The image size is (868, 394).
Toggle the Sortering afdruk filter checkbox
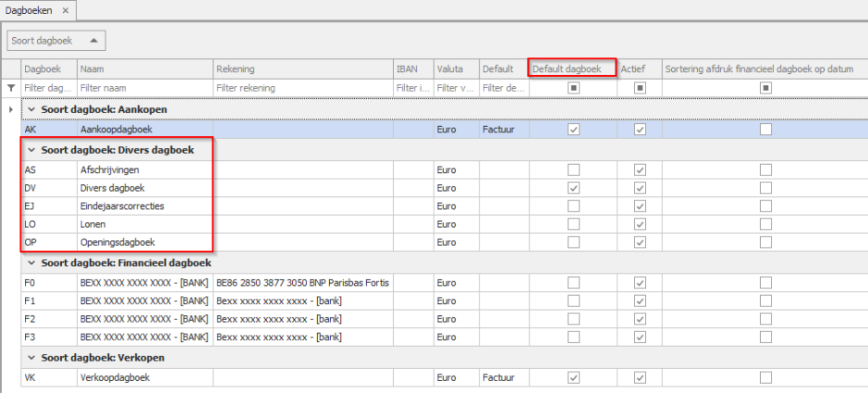click(x=765, y=88)
